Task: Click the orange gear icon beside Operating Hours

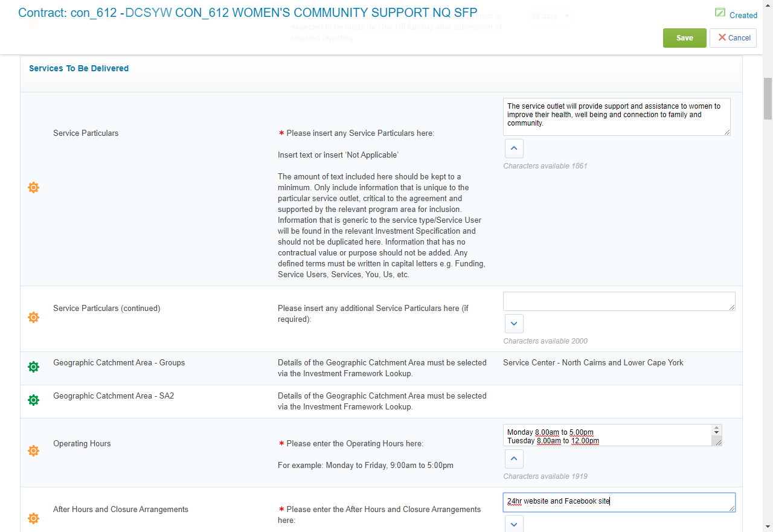Action: [x=34, y=450]
